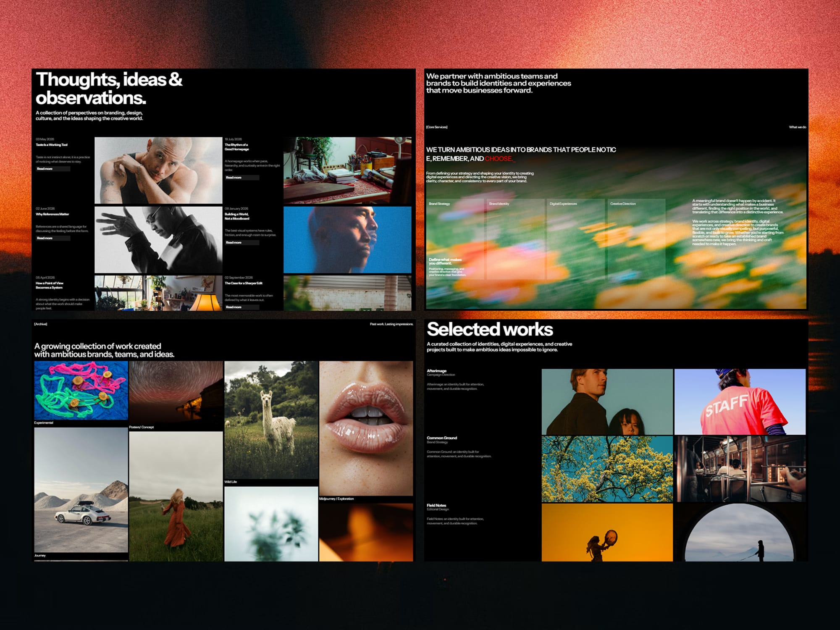Click the glossy lips Midjourney image
The width and height of the screenshot is (840, 630).
coord(366,428)
